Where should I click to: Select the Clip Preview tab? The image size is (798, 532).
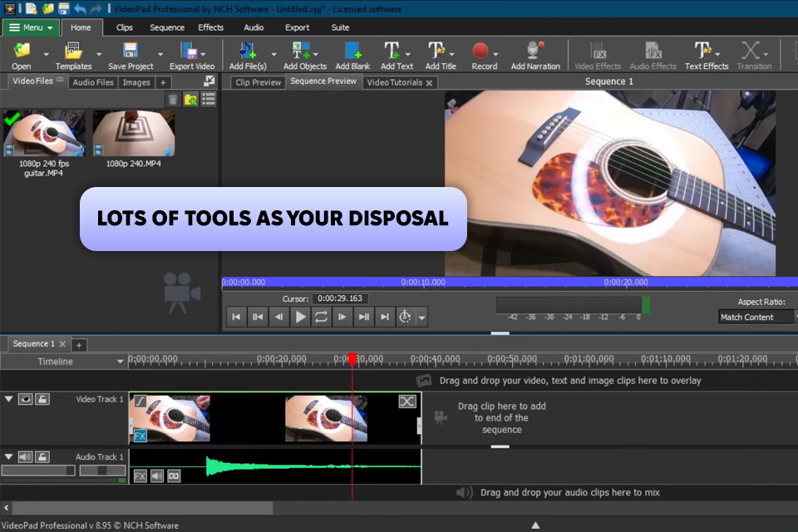point(258,82)
